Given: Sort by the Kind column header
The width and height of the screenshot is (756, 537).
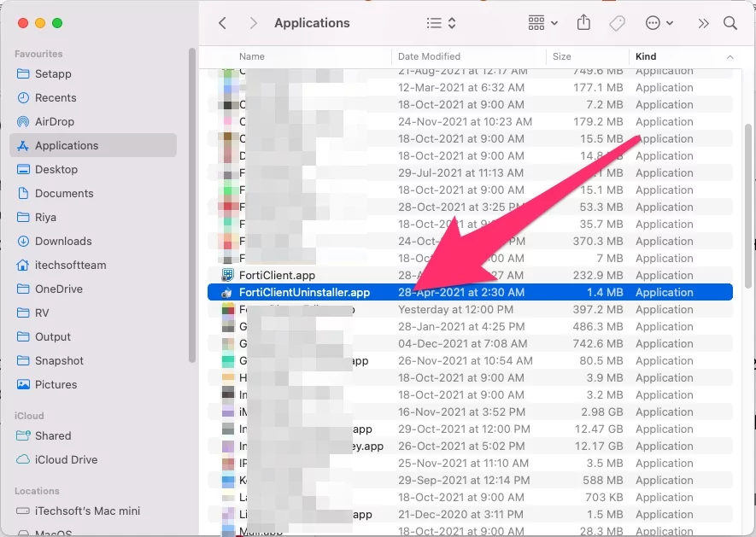Looking at the screenshot, I should [646, 56].
